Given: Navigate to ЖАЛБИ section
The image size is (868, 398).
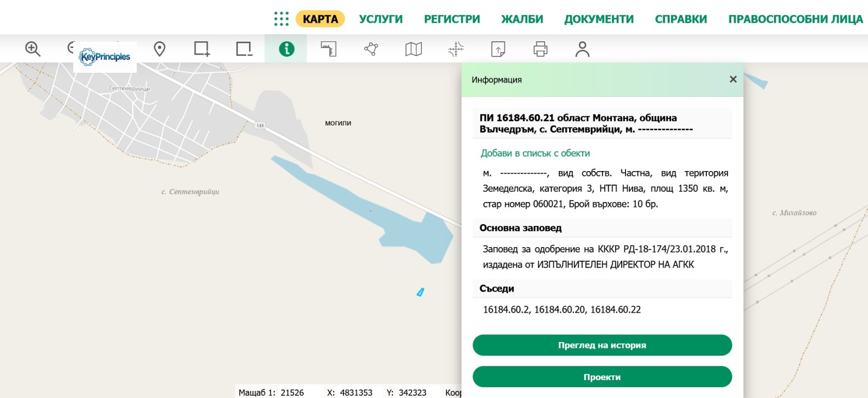Looking at the screenshot, I should tap(522, 19).
